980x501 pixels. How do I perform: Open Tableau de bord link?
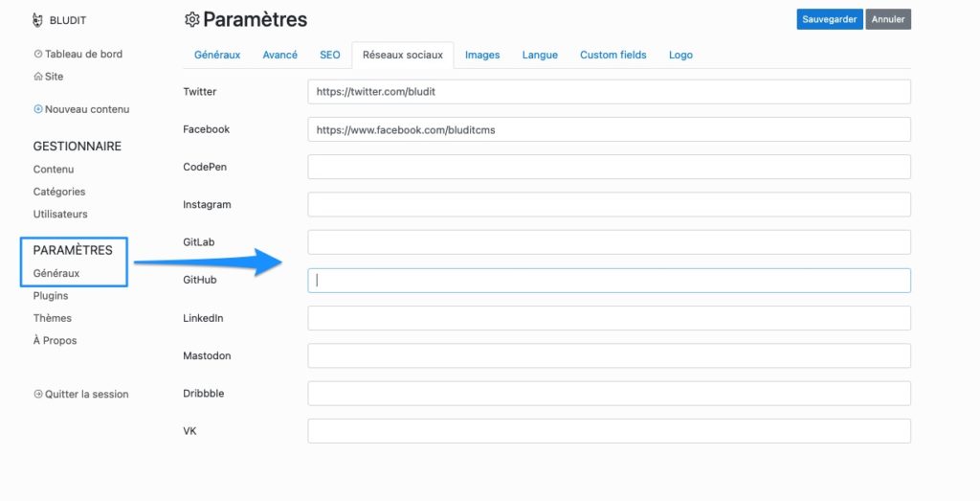[84, 54]
